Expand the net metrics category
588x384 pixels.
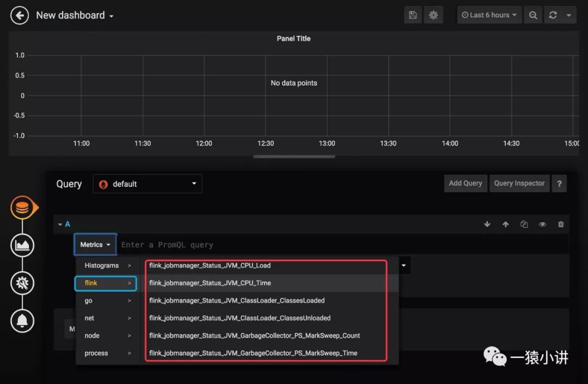107,318
